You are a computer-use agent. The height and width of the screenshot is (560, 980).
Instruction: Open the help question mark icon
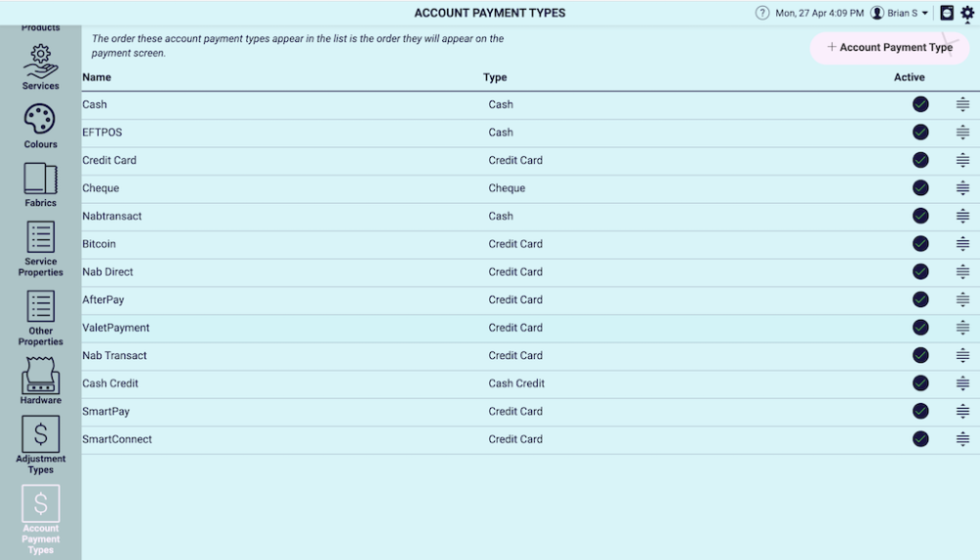[762, 13]
